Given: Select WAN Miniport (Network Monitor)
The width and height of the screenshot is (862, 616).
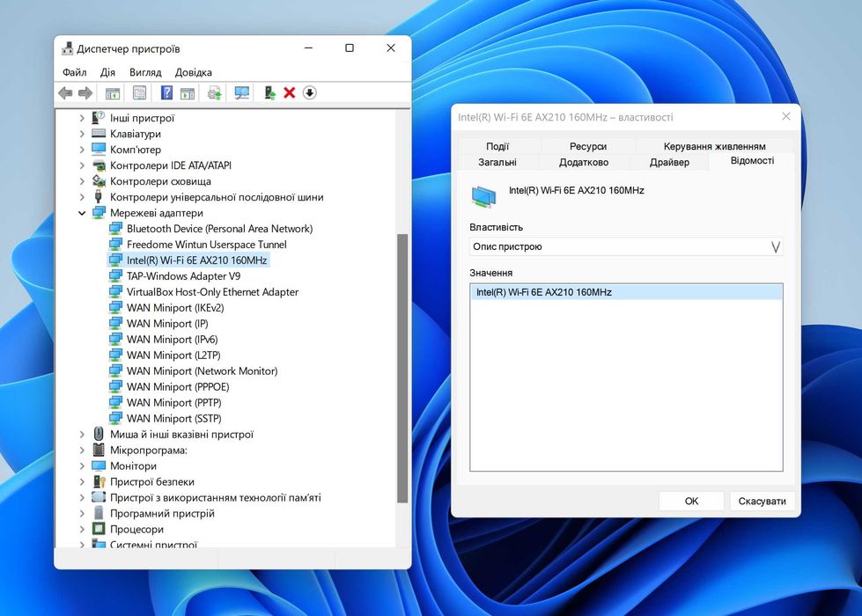Looking at the screenshot, I should 203,371.
